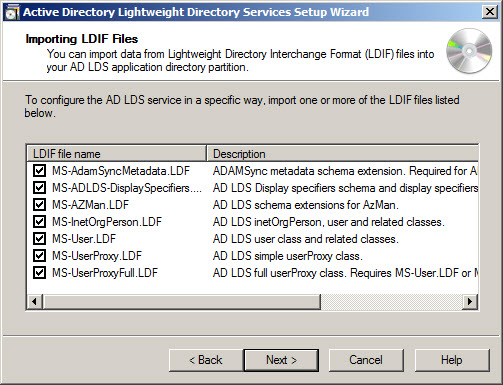Click the horizontal scrollbar thumb
Screen dimensions: 503x385
[x=182, y=302]
